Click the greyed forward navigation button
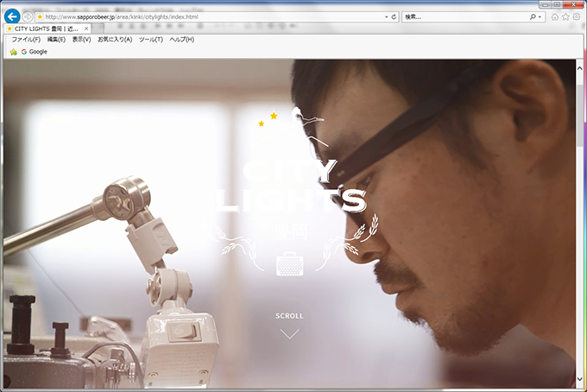Image resolution: width=587 pixels, height=392 pixels. 28,16
